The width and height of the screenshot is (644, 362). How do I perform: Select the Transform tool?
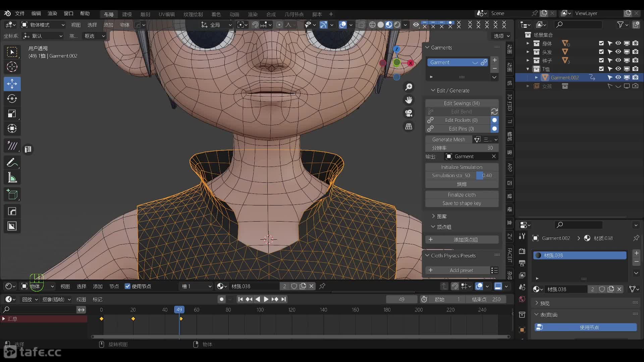tap(12, 128)
